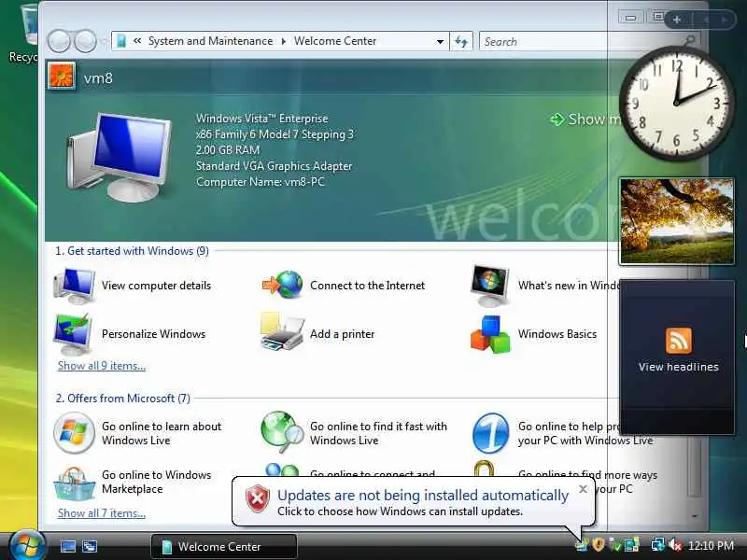The width and height of the screenshot is (747, 560).
Task: Click the taskbar clock 12:10 PM
Action: [711, 545]
